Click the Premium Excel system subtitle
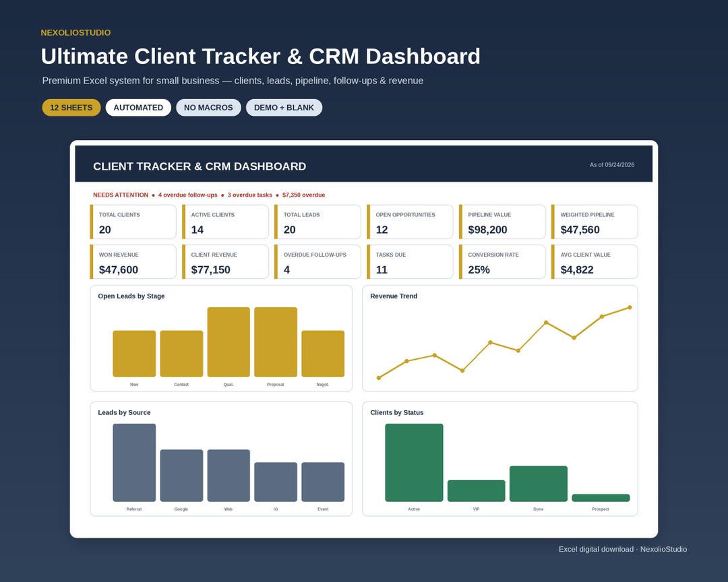Viewport: 728px width, 582px height. [233, 81]
